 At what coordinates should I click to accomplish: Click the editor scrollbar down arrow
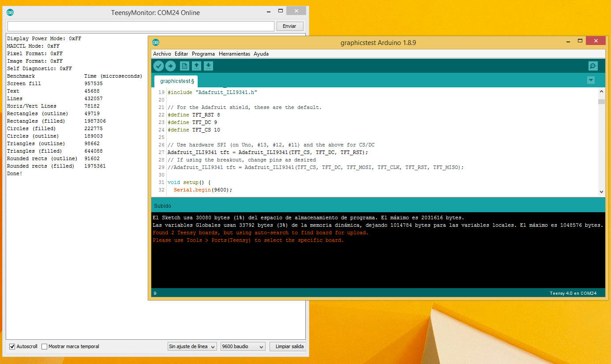click(x=601, y=192)
